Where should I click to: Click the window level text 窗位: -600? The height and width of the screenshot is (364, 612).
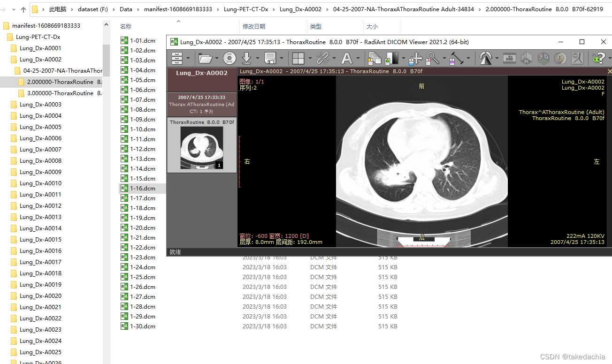pos(254,236)
